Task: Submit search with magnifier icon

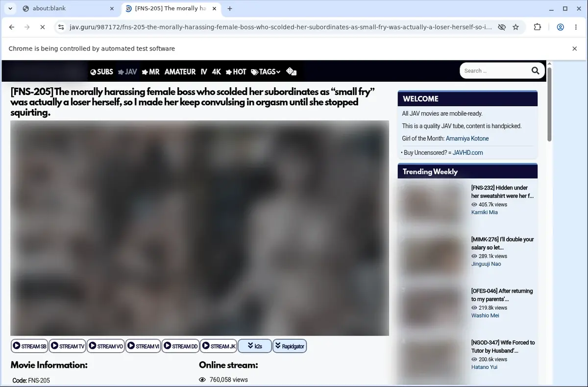Action: pyautogui.click(x=536, y=71)
